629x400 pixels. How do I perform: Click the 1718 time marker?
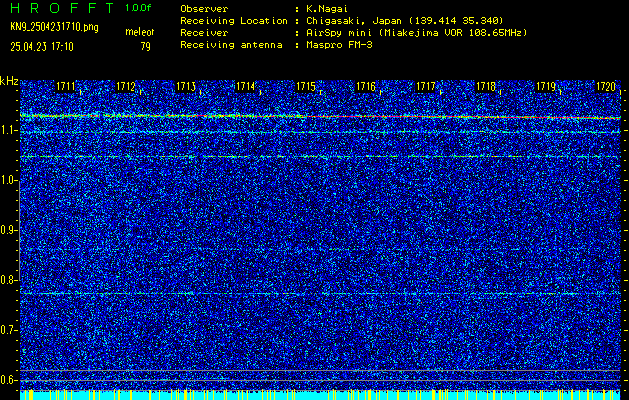486,86
